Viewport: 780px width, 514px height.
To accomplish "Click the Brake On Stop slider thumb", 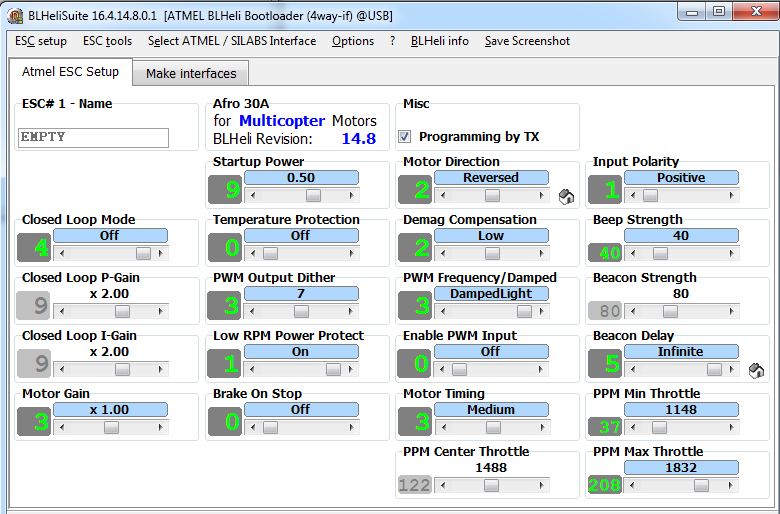I will click(270, 427).
